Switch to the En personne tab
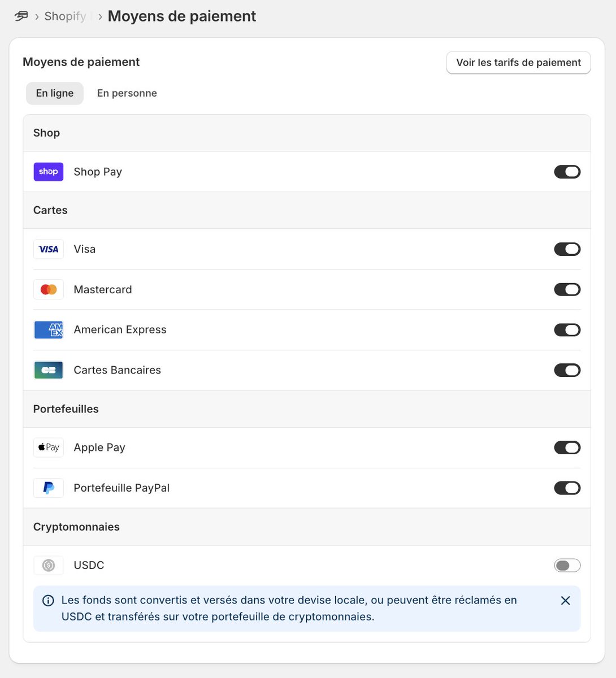The height and width of the screenshot is (678, 616). (127, 93)
